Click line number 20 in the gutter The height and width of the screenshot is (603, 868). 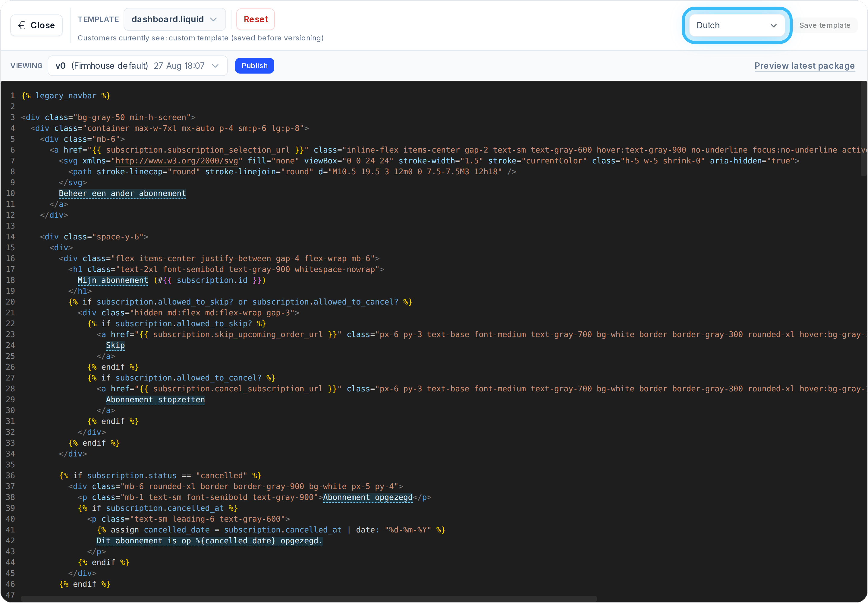(10, 302)
